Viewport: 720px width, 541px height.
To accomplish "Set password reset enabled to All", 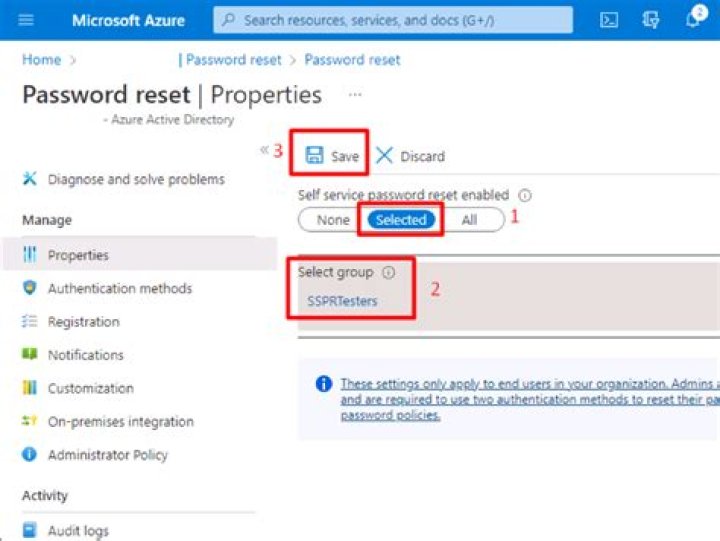I will tap(469, 220).
